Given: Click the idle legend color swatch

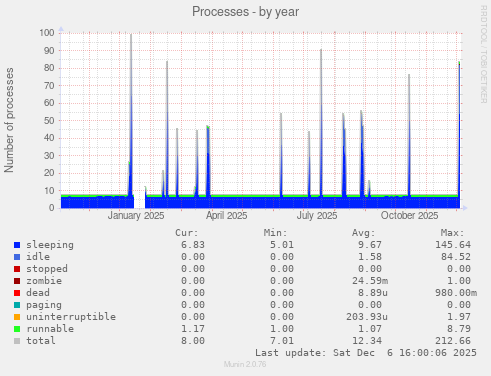Looking at the screenshot, I should click(17, 257).
